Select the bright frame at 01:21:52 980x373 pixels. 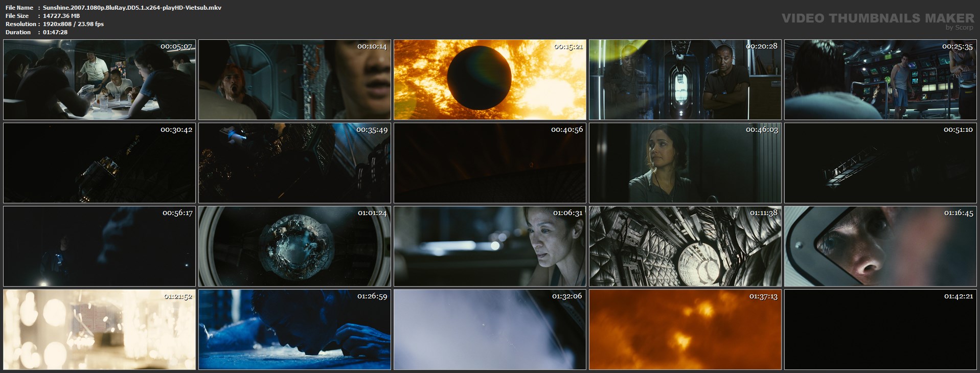tap(100, 330)
